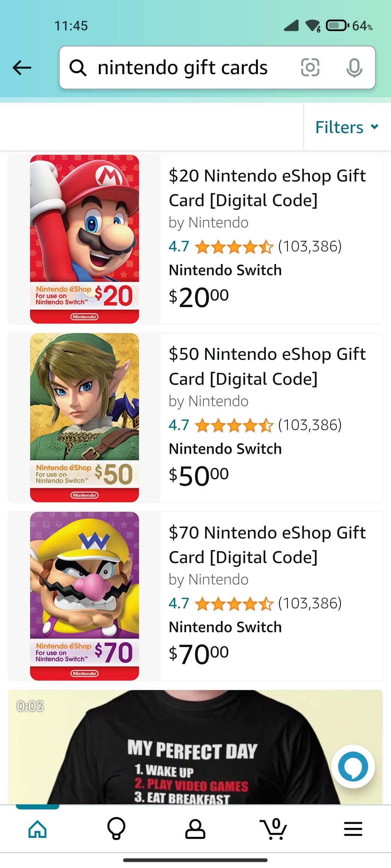
Task: Tap the Link $50 card thumbnail
Action: coord(84,418)
